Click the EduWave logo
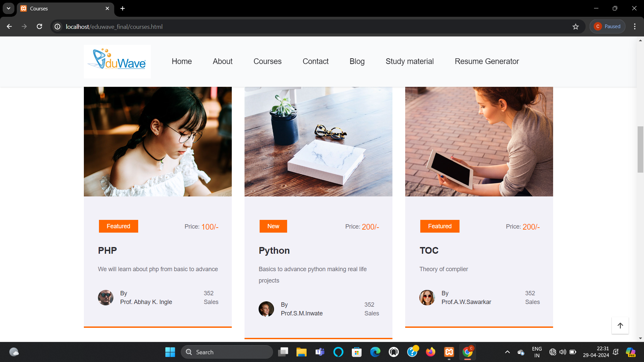The image size is (644, 362). [117, 61]
